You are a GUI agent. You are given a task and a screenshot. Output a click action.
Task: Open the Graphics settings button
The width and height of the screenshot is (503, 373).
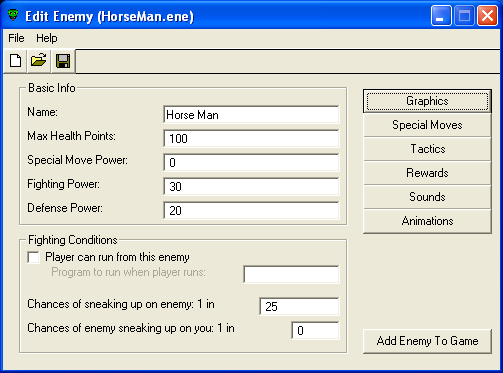pyautogui.click(x=427, y=101)
